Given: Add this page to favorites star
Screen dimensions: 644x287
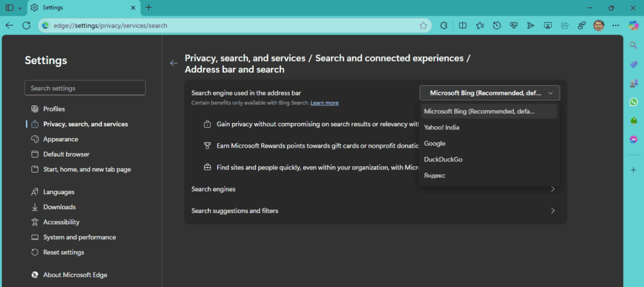Looking at the screenshot, I should 423,25.
